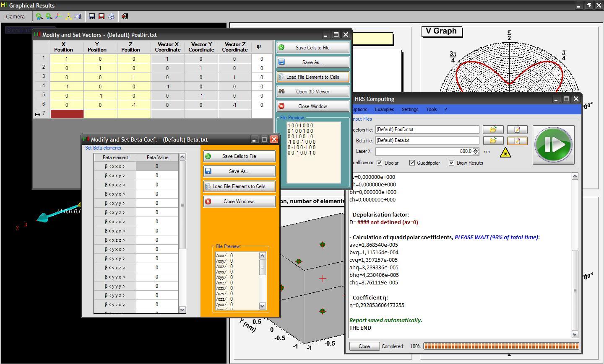Edit Beta file with notepad icon
604x364 pixels.
pyautogui.click(x=517, y=141)
